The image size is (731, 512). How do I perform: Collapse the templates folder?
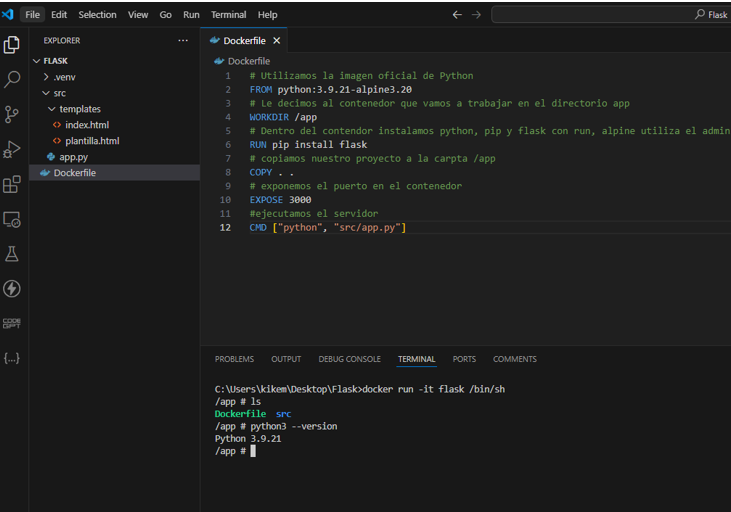pos(80,109)
